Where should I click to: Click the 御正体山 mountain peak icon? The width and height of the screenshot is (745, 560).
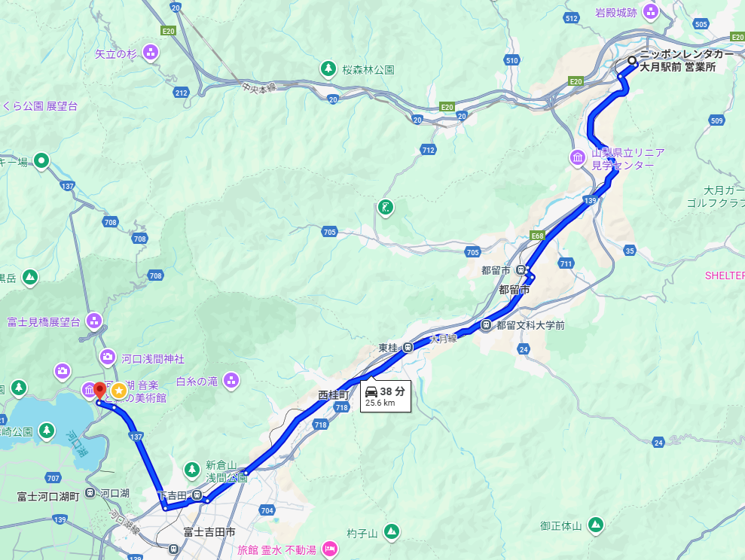595,525
